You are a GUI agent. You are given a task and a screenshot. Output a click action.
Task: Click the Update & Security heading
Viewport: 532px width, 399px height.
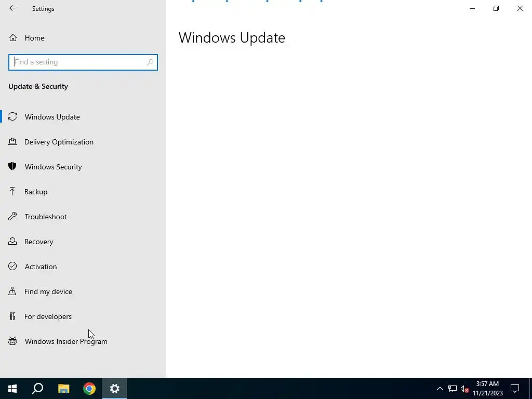[x=38, y=87]
